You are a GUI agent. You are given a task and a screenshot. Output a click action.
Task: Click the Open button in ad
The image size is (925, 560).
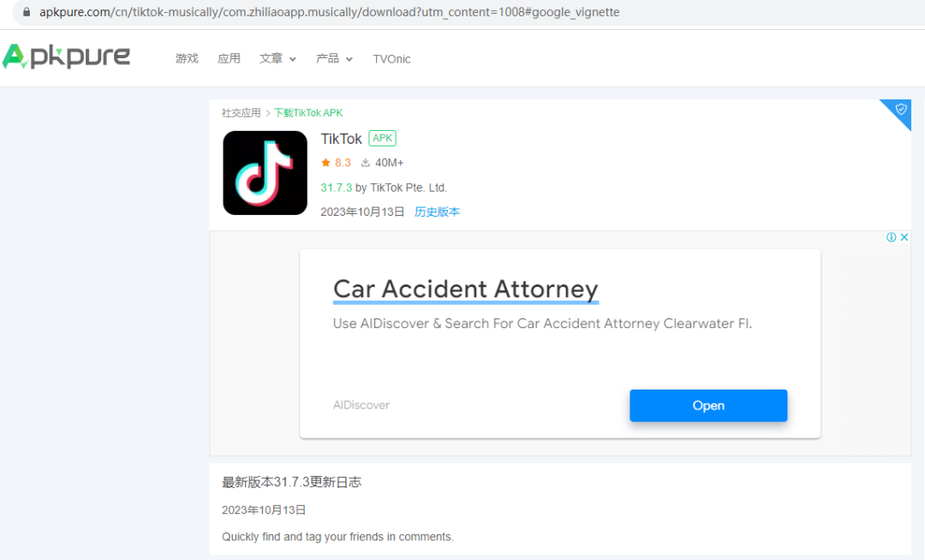coord(708,406)
